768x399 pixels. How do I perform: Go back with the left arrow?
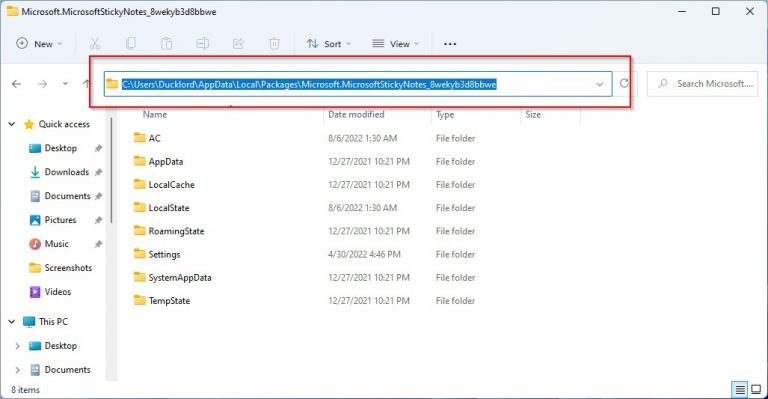(16, 84)
